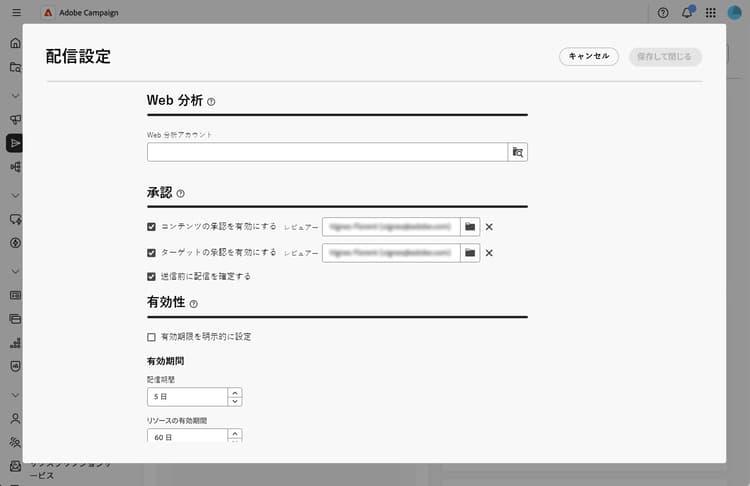Browse reviewers for content approval

(470, 227)
